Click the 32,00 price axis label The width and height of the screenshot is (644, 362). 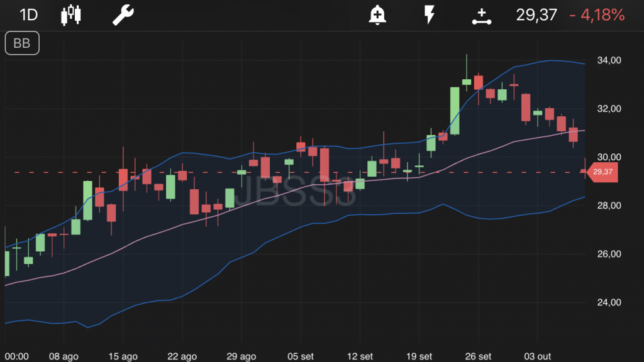[x=609, y=109]
